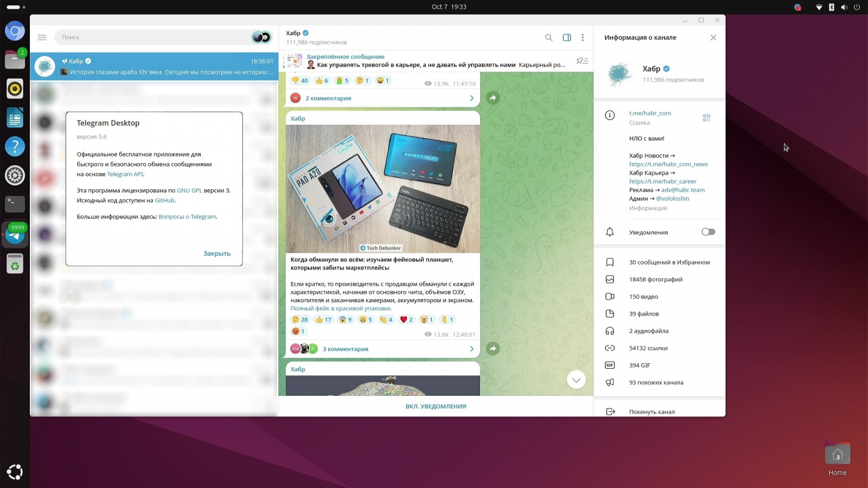Image resolution: width=868 pixels, height=488 pixels.
Task: Click the angry face reaction with 1
Action: [298, 331]
